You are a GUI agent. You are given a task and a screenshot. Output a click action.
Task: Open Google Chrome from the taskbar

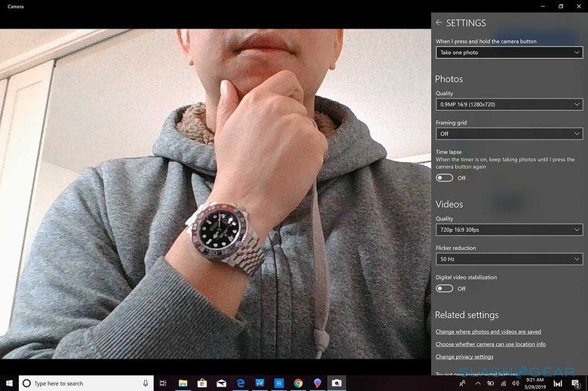pyautogui.click(x=298, y=383)
